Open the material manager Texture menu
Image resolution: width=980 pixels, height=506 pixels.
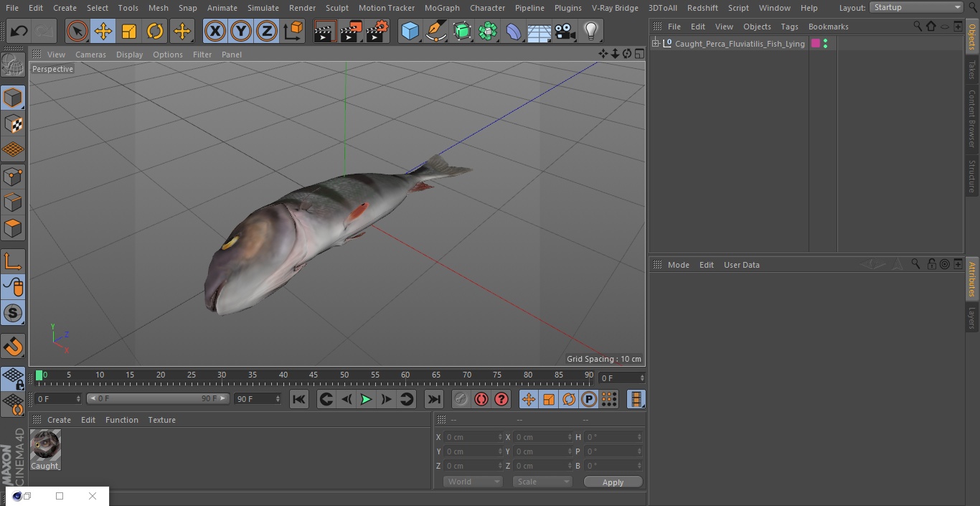[161, 420]
